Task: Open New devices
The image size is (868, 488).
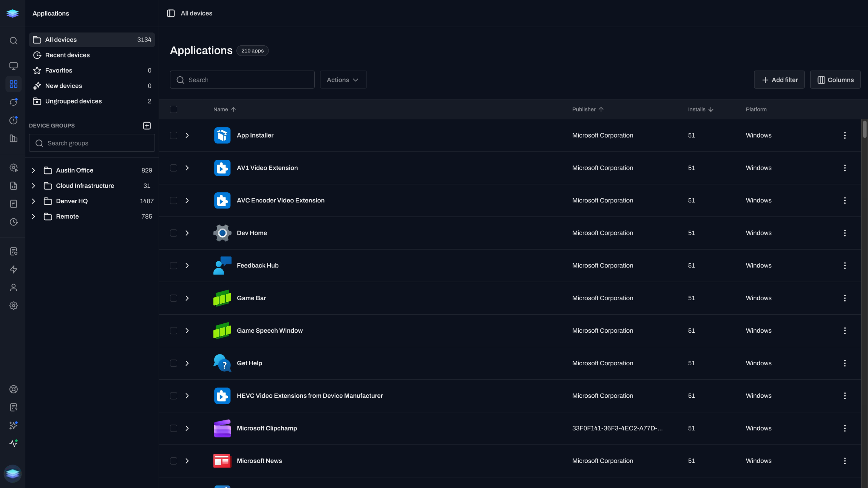Action: tap(92, 86)
